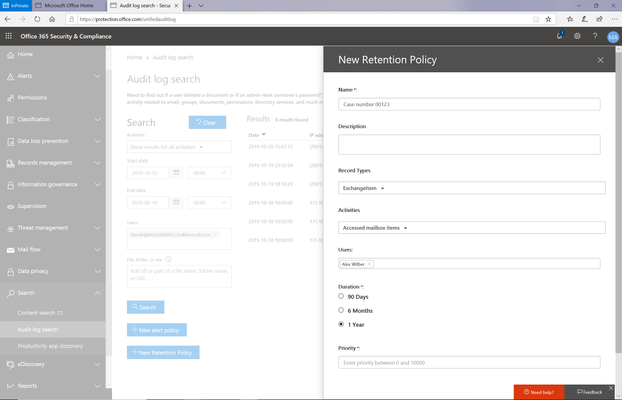
Task: Open the help question mark icon
Action: (595, 36)
